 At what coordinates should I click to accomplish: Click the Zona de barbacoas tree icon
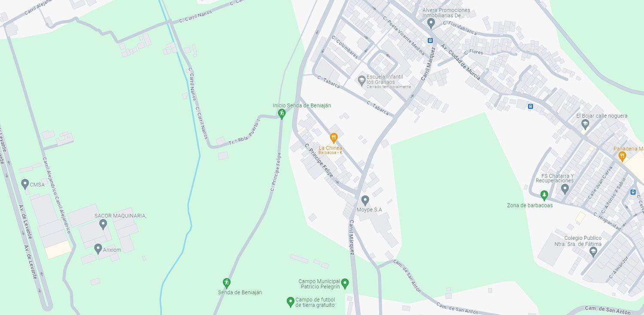click(544, 196)
